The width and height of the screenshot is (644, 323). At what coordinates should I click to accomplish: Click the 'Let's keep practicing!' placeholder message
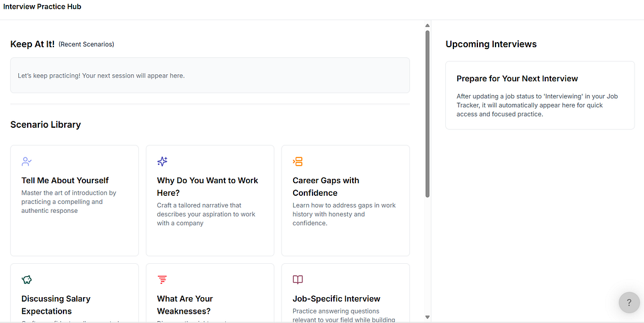click(x=101, y=76)
